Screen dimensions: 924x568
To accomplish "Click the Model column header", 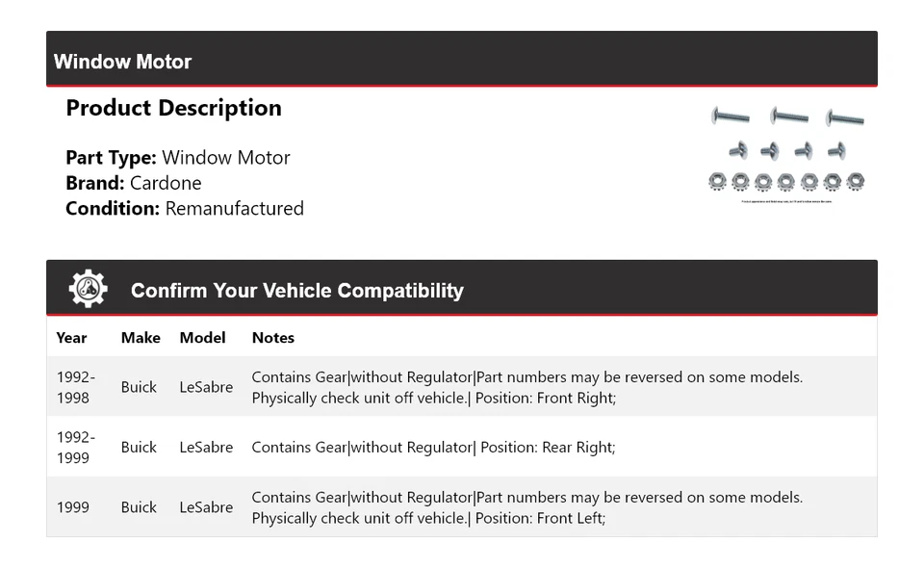I will (202, 338).
